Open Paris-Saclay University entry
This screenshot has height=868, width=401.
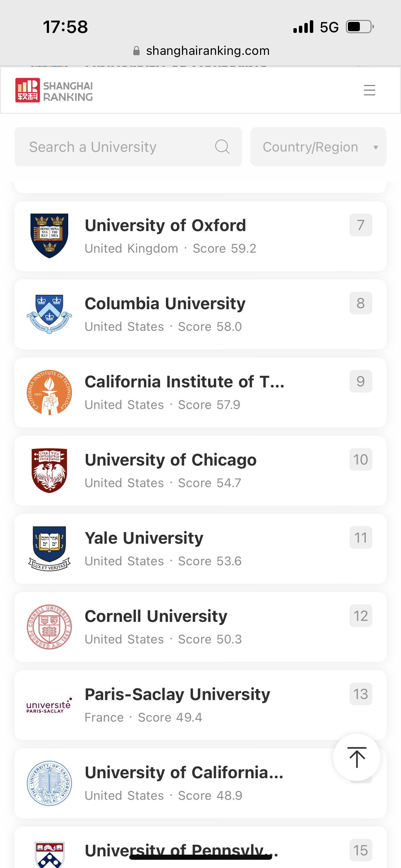pyautogui.click(x=177, y=694)
